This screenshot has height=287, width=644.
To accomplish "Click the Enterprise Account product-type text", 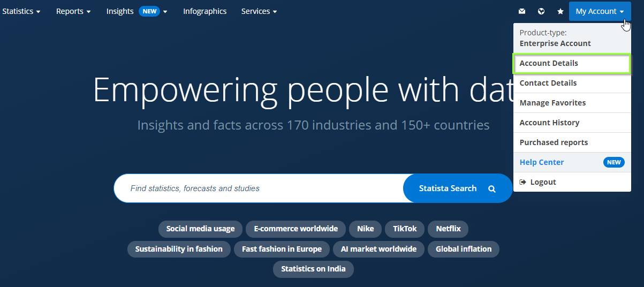I will coord(555,43).
